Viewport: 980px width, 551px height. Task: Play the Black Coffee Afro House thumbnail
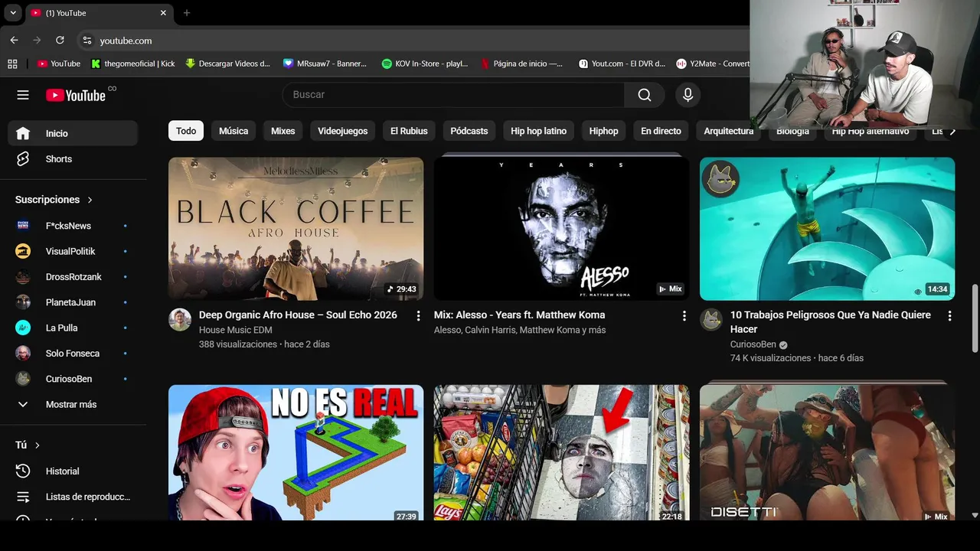tap(296, 229)
